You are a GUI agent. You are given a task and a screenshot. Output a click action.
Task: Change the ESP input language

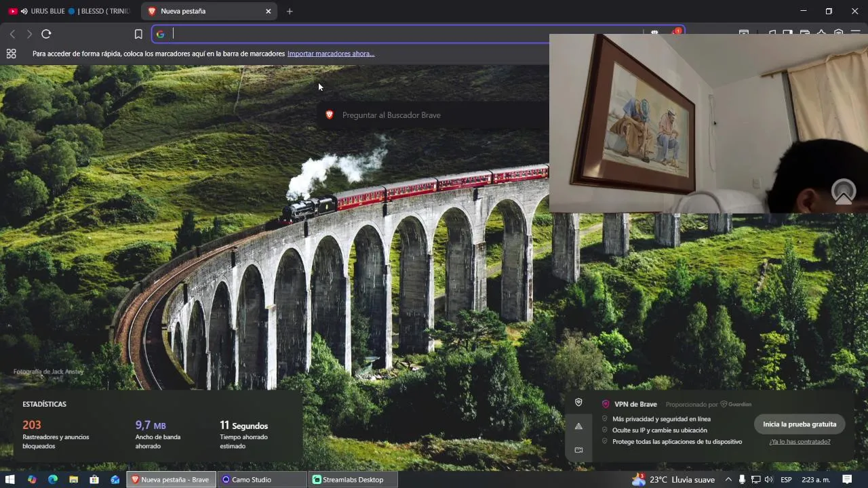(786, 479)
